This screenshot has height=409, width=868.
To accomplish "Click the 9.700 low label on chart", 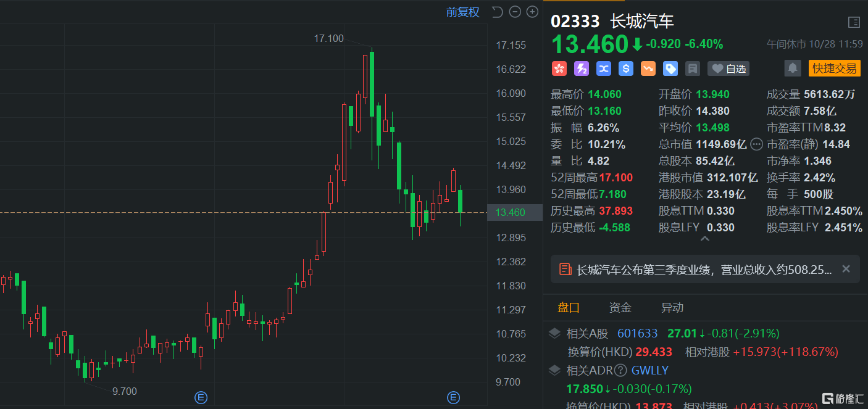I will pos(125,391).
